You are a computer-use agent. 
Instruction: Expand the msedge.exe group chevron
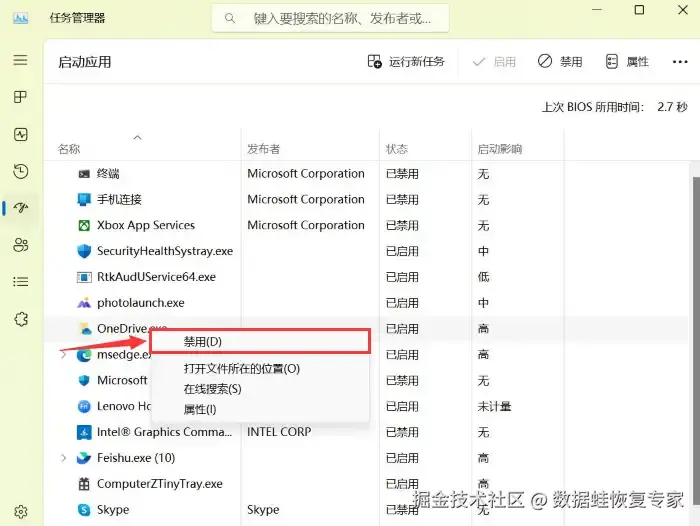coord(63,355)
